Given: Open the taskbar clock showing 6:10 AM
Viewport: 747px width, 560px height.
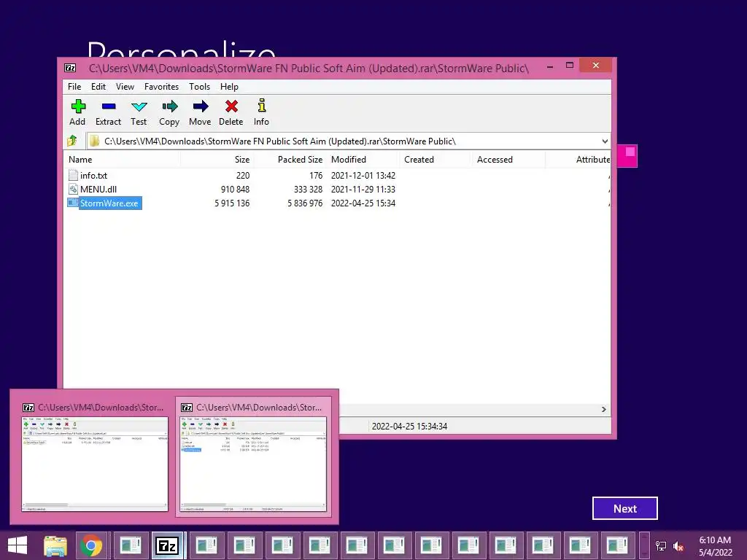Looking at the screenshot, I should [715, 546].
